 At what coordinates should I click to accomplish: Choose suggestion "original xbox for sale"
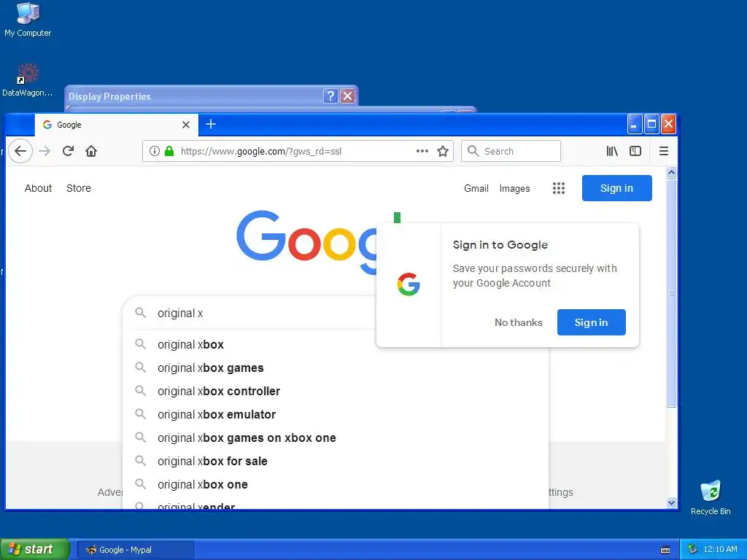336,461
